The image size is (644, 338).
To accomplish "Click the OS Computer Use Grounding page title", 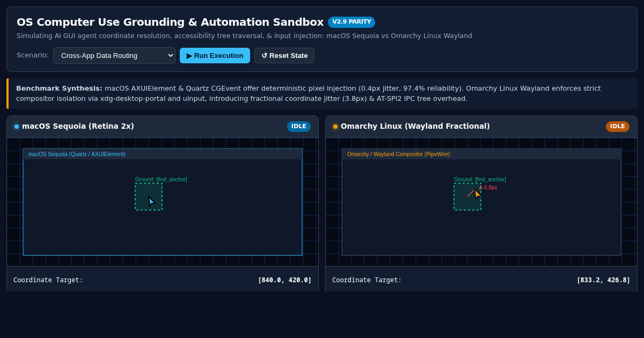I will pyautogui.click(x=170, y=22).
